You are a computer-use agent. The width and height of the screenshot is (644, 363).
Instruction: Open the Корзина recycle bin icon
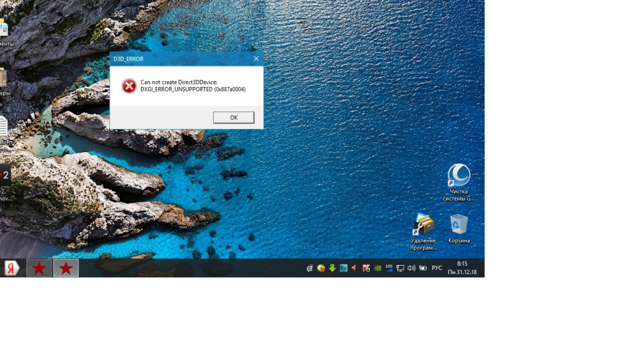coord(459,224)
